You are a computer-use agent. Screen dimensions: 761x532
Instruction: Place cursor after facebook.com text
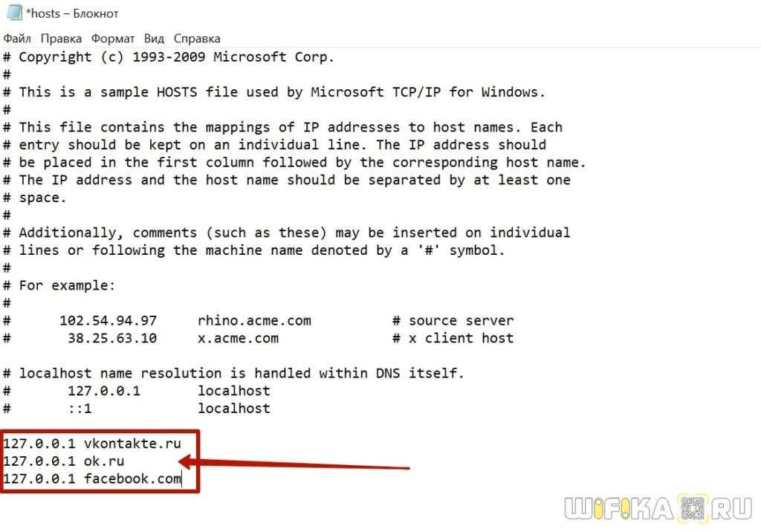coord(181,479)
